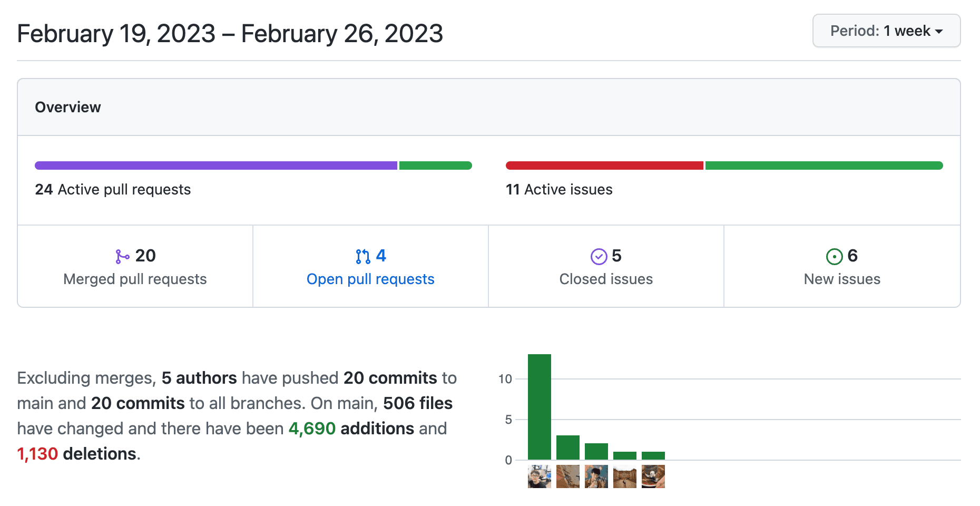Click the green segment of the Active issues bar
The width and height of the screenshot is (980, 506).
click(824, 166)
